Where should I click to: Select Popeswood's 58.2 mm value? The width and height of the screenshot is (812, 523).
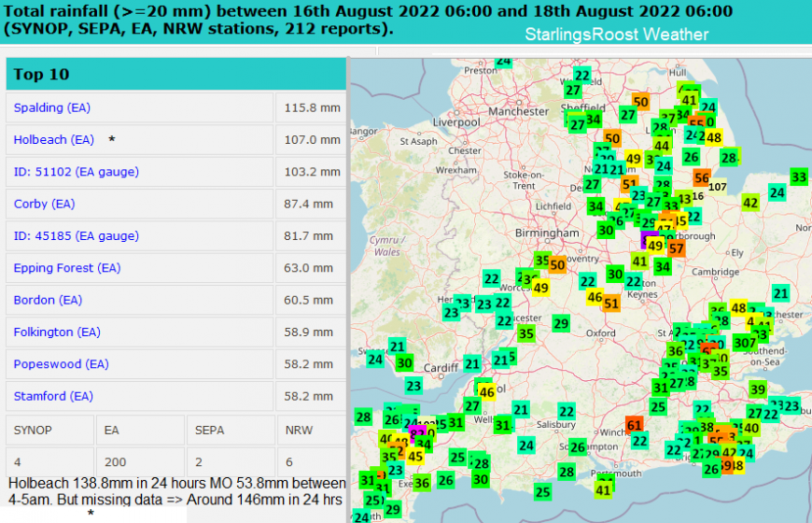pyautogui.click(x=308, y=364)
